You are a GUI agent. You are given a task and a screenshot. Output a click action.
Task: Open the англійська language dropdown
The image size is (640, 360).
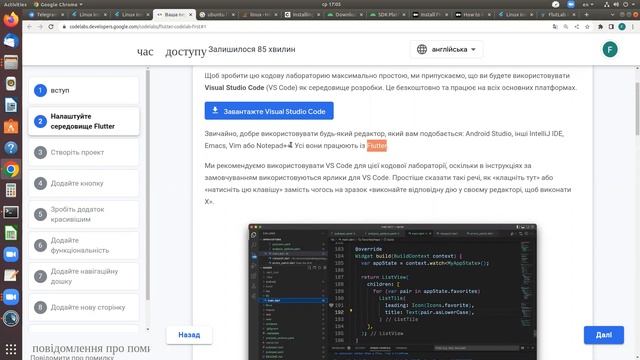click(x=447, y=49)
